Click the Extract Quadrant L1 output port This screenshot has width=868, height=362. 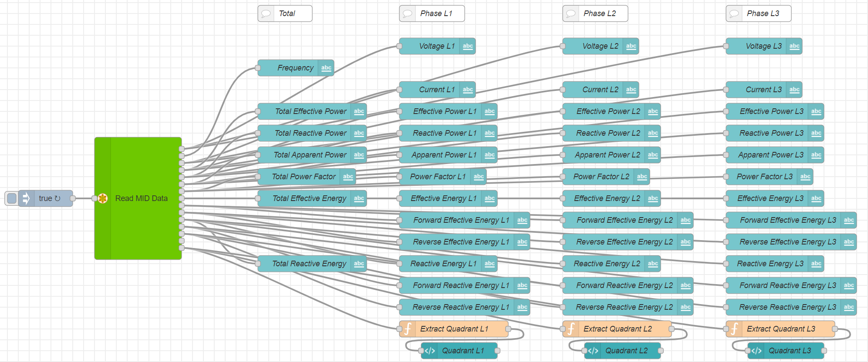tap(508, 329)
